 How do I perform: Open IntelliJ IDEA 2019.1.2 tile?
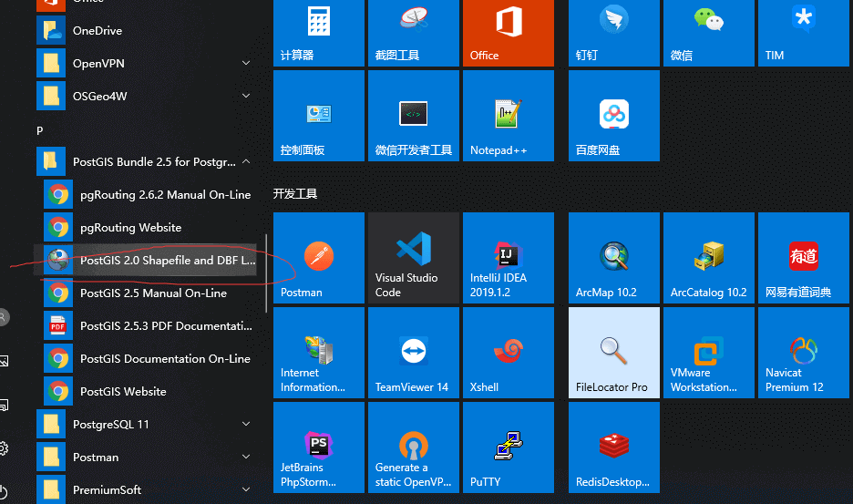(508, 258)
